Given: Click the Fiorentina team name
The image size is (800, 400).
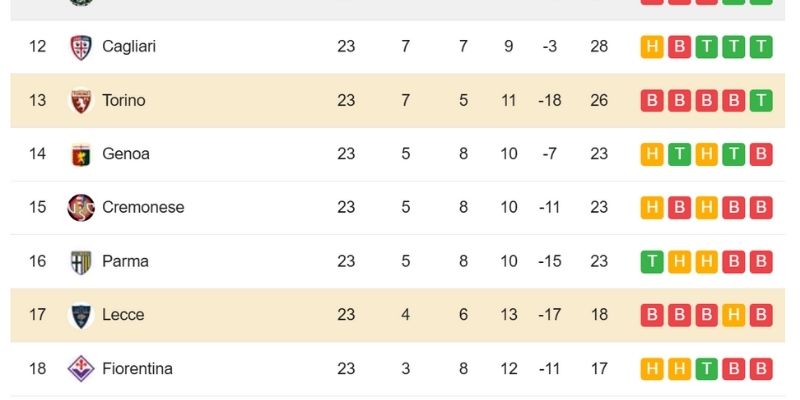Looking at the screenshot, I should tap(137, 369).
